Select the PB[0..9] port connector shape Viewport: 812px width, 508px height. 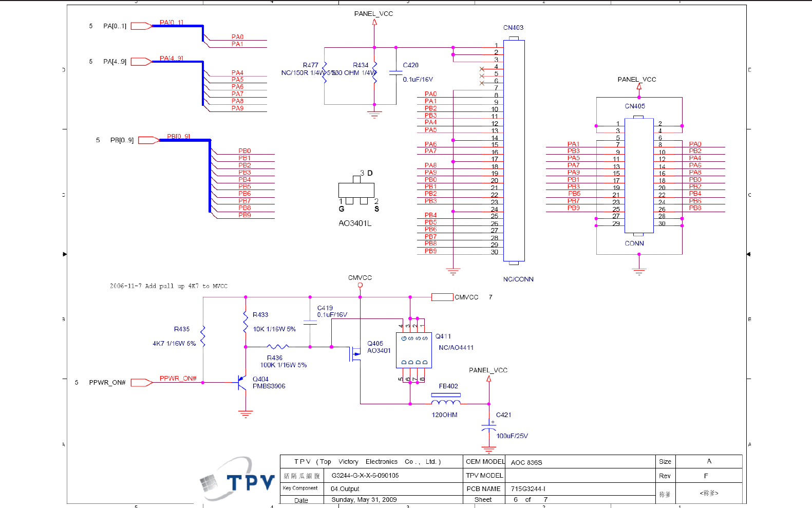point(149,140)
